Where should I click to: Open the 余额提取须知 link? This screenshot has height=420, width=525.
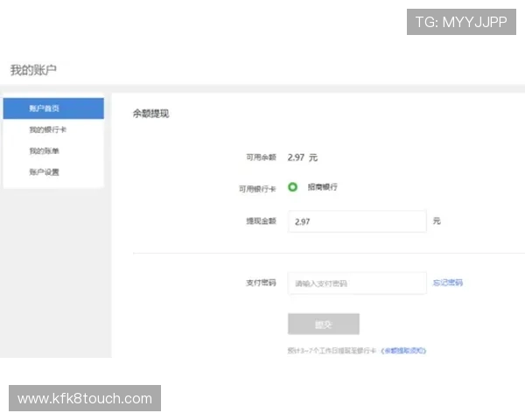coord(403,351)
